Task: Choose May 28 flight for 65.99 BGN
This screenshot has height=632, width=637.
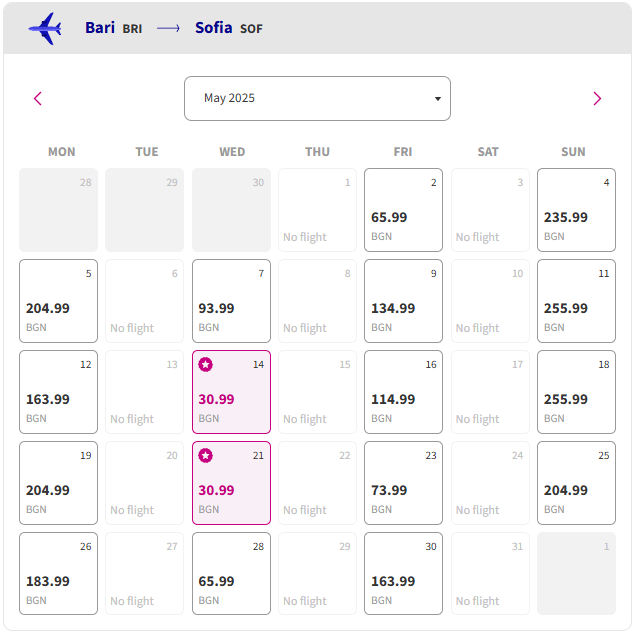Action: point(231,574)
